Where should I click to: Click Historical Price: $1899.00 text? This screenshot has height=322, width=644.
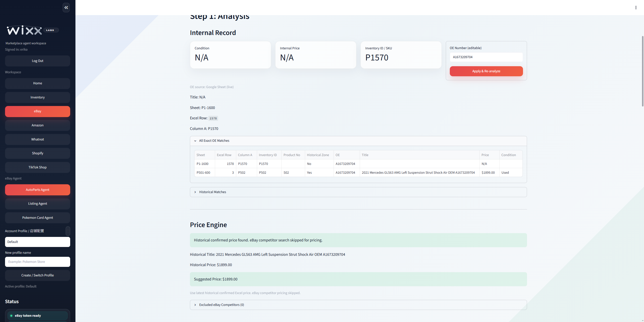point(211,265)
